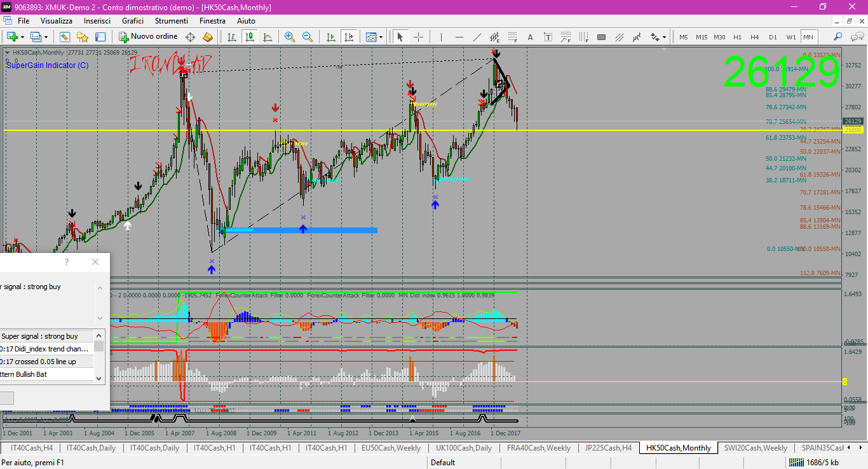
Task: Select the equidistant channel tool
Action: (494, 37)
